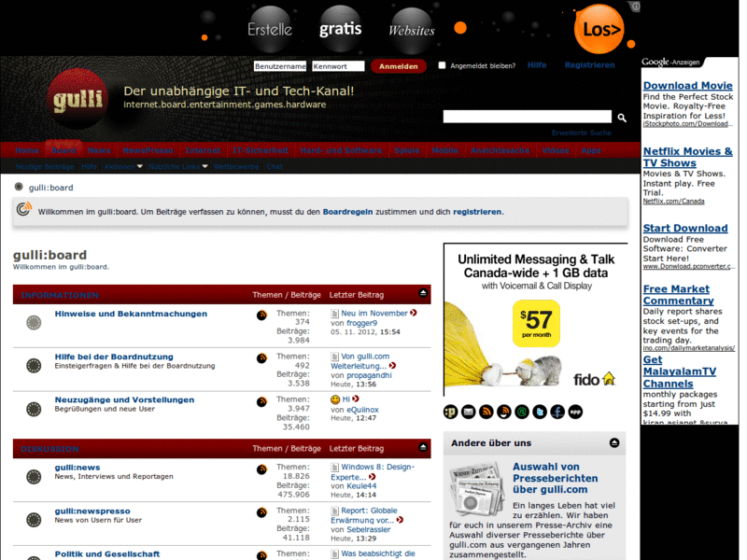Open the Facebook icon
The width and height of the screenshot is (747, 560).
coord(557,412)
